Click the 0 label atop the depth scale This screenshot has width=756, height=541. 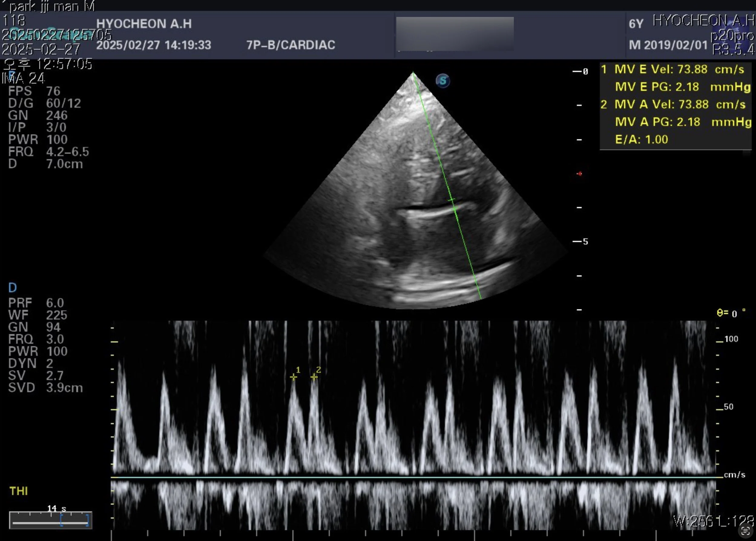tap(585, 71)
